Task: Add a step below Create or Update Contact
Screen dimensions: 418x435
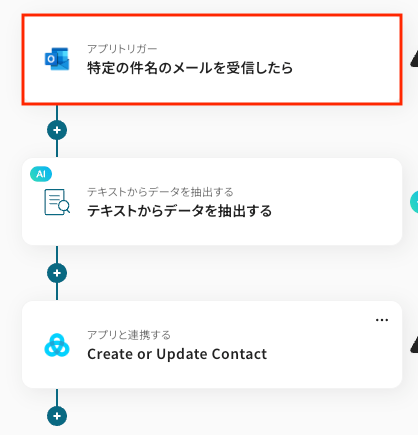Action: point(57,416)
